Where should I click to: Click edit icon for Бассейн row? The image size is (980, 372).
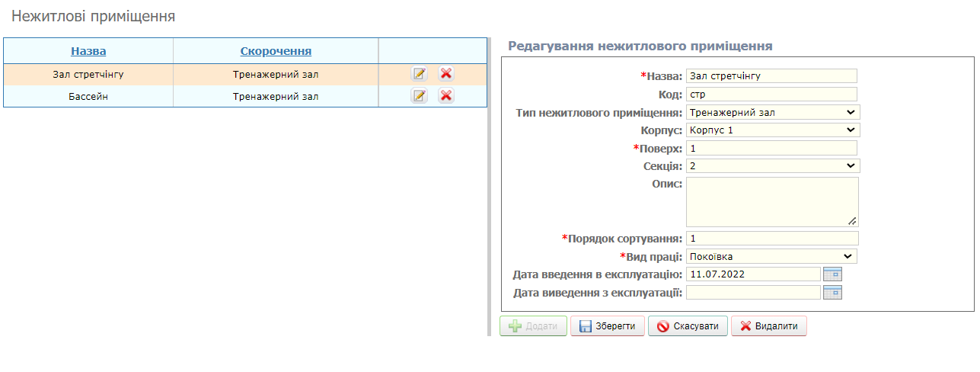click(420, 96)
